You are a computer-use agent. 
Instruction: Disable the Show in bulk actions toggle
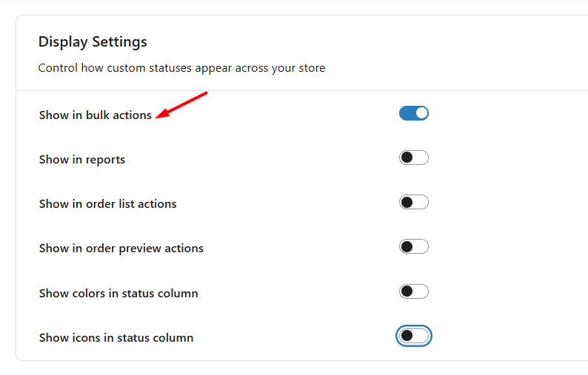coord(414,113)
